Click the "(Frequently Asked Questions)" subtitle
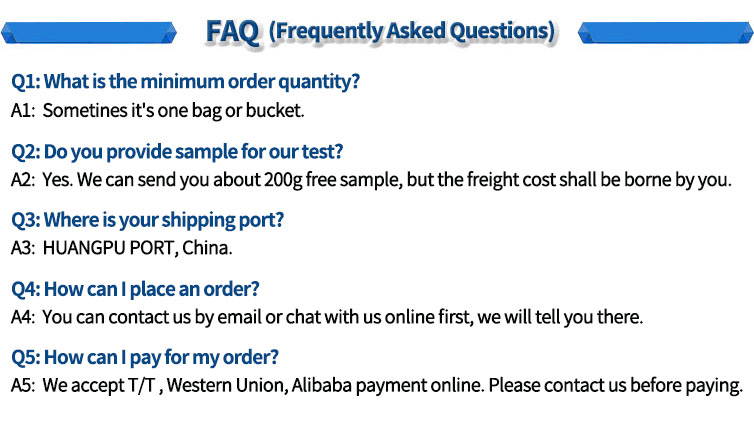The height and width of the screenshot is (432, 754). pyautogui.click(x=411, y=31)
